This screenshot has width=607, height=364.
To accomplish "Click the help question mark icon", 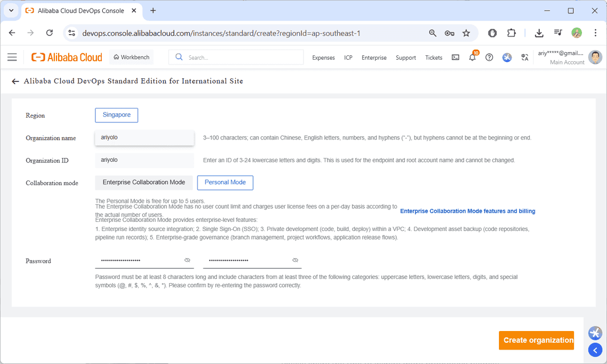I will tap(489, 57).
